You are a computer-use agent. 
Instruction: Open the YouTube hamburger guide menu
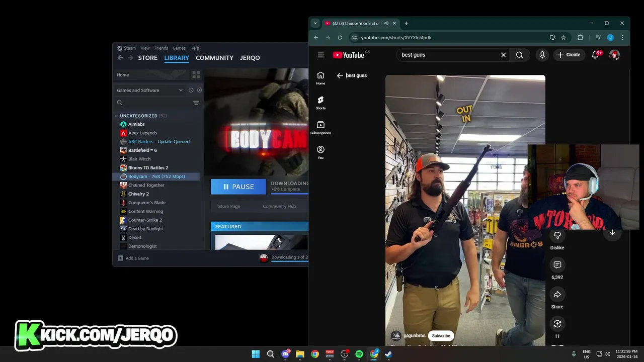pos(320,55)
